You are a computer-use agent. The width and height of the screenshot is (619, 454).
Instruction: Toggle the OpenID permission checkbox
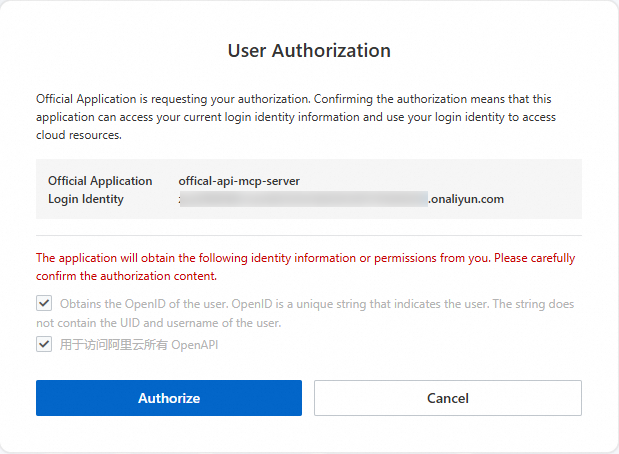(x=44, y=303)
